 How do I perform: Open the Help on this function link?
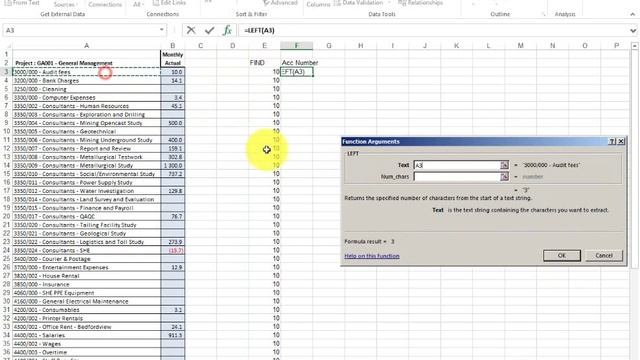[x=372, y=256]
